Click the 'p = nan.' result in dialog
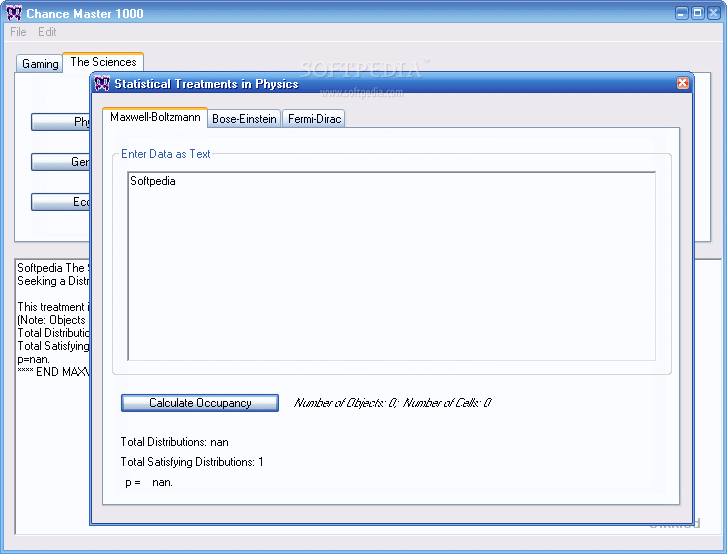 (149, 482)
